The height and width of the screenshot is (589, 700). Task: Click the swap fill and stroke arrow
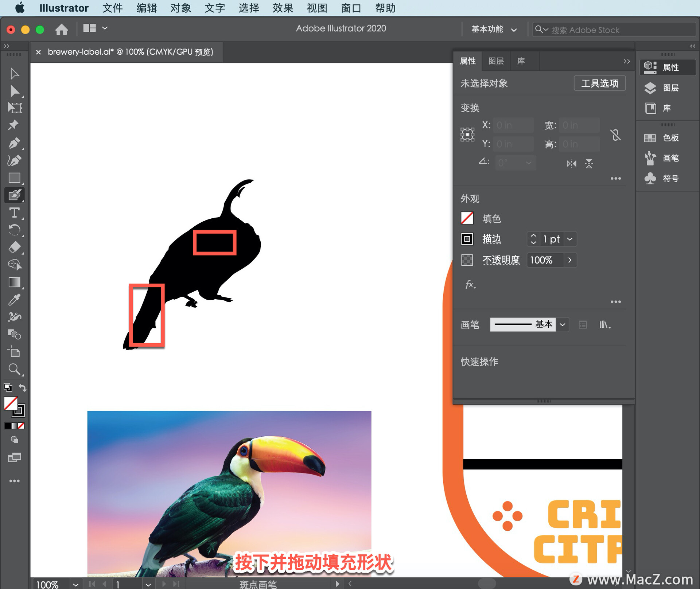pyautogui.click(x=23, y=387)
